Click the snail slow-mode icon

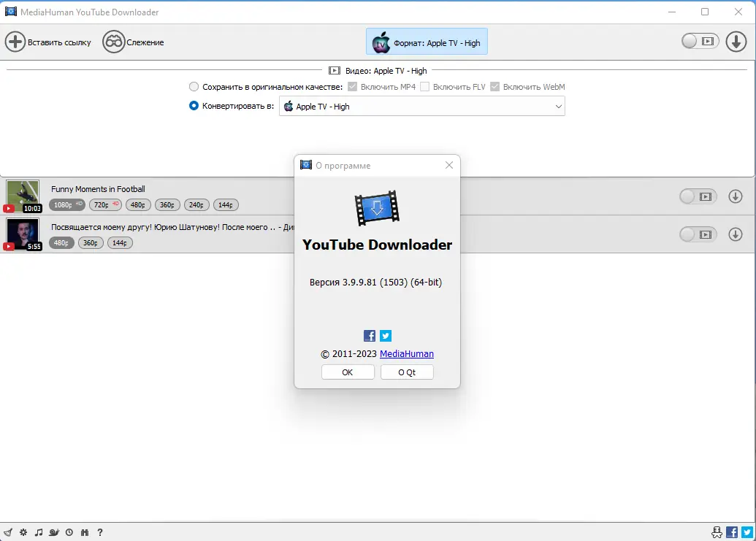tap(54, 532)
